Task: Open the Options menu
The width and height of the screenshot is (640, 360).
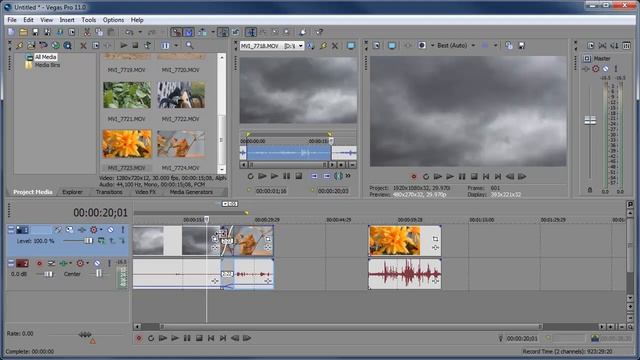Action: 113,20
